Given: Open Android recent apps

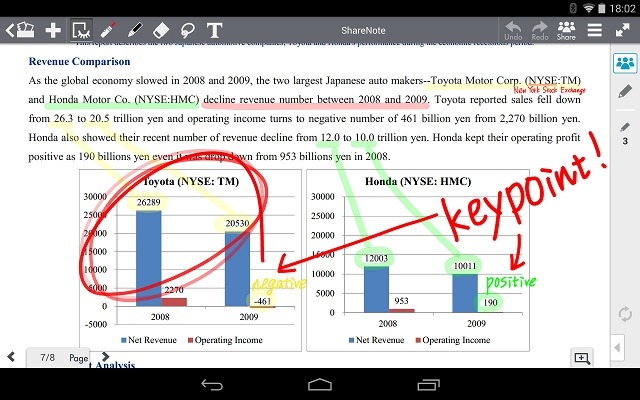Looking at the screenshot, I should [428, 384].
